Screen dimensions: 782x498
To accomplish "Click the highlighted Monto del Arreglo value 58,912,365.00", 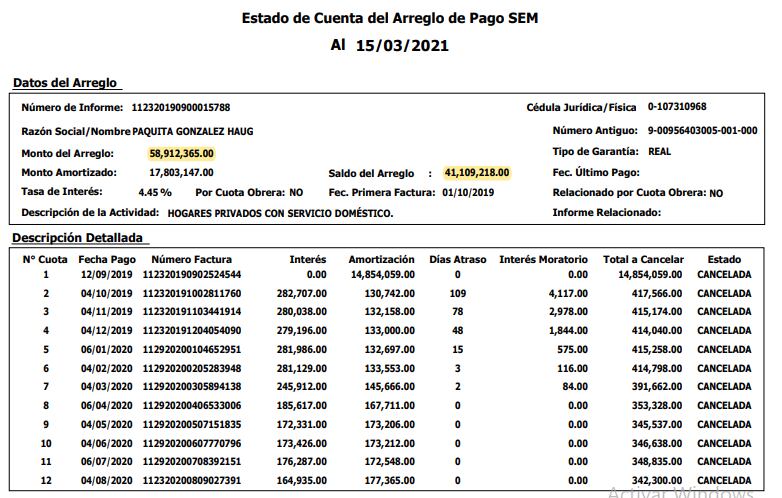I will (x=181, y=153).
